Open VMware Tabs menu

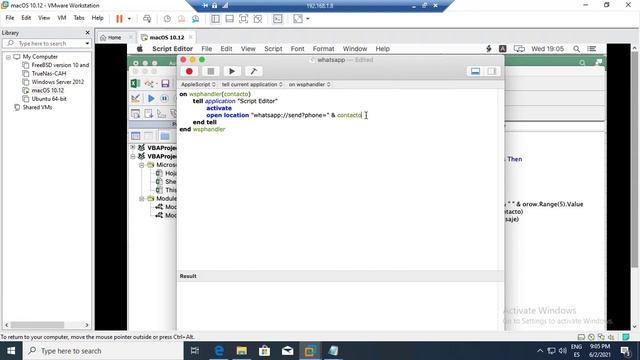click(79, 18)
